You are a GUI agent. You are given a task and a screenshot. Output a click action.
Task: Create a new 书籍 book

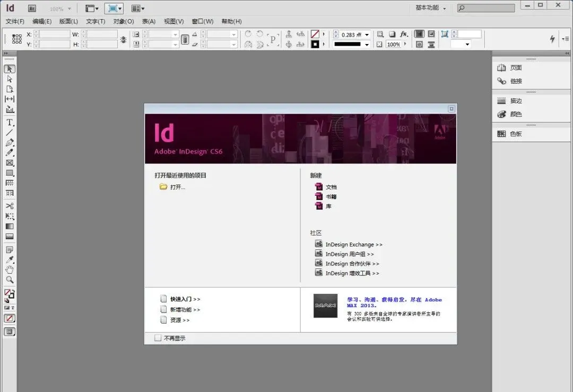click(326, 197)
